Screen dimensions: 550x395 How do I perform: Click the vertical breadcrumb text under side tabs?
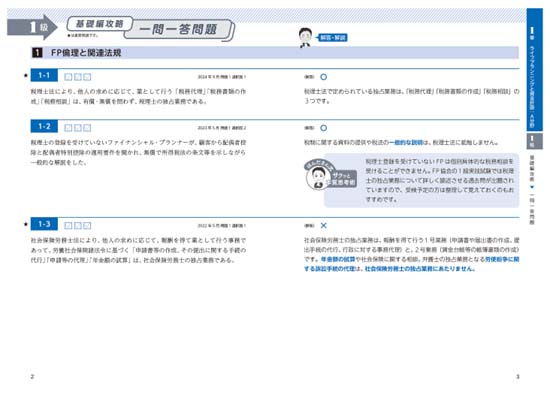(x=532, y=189)
